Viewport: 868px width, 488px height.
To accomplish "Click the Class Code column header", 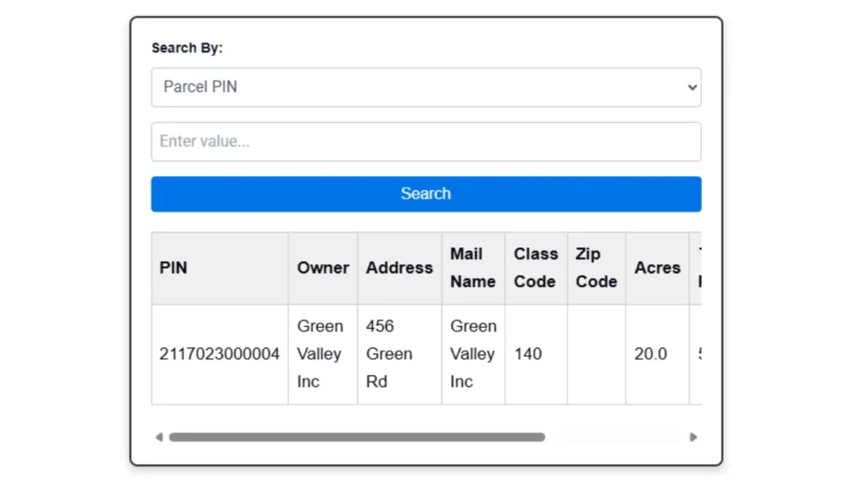I will click(536, 268).
